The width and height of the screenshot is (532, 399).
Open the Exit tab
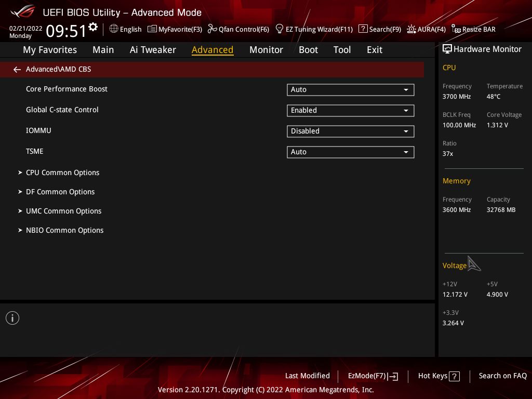(x=375, y=50)
